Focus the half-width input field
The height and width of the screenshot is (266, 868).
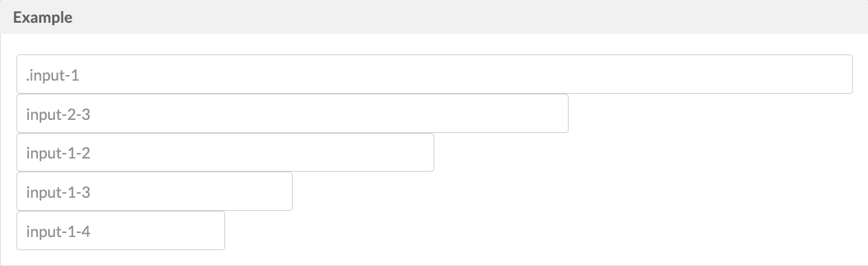point(225,152)
